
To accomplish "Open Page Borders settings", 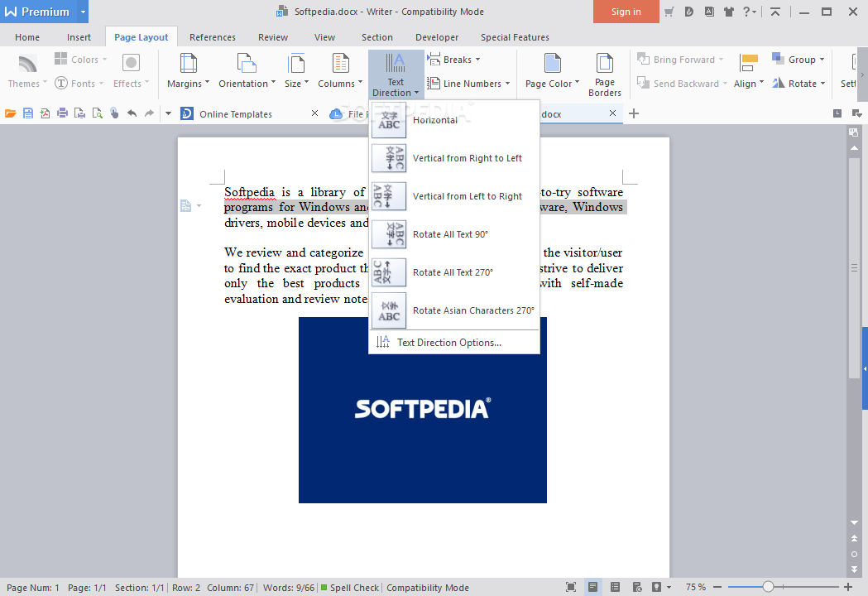I will click(605, 74).
